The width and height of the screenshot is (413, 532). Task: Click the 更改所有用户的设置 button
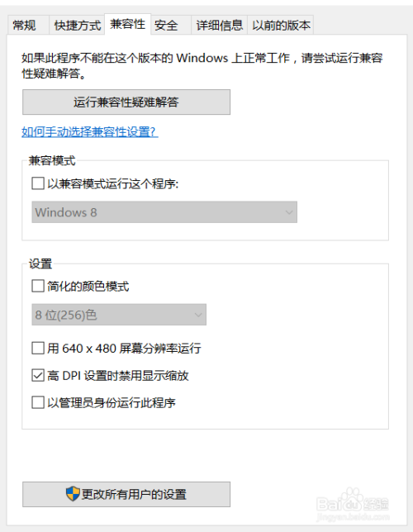coord(126,494)
